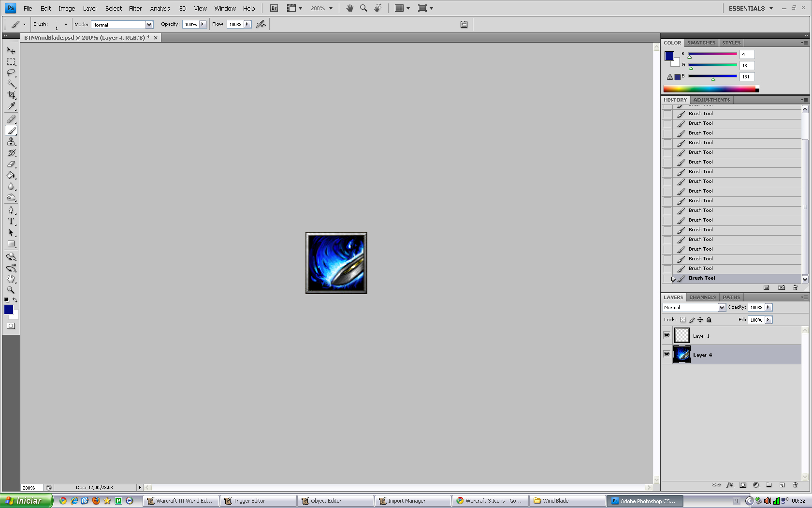
Task: Open Brush Preset picker arrow
Action: pyautogui.click(x=66, y=24)
